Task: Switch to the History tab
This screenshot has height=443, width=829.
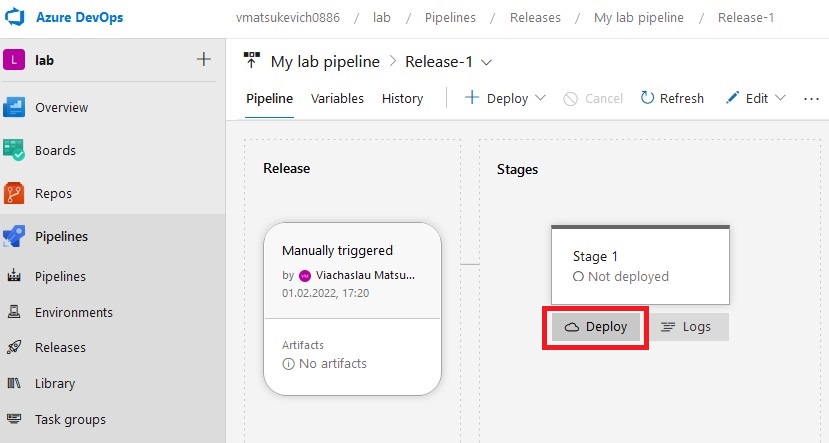Action: click(x=402, y=98)
